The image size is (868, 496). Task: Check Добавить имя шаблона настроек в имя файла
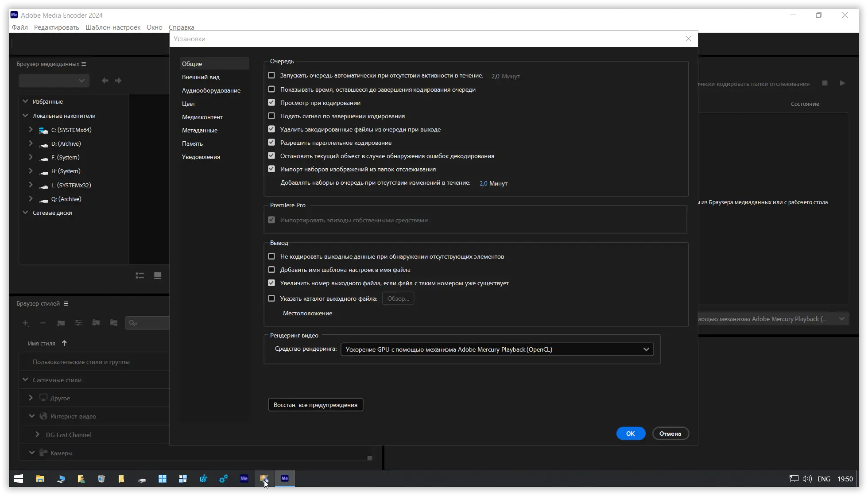coord(271,270)
